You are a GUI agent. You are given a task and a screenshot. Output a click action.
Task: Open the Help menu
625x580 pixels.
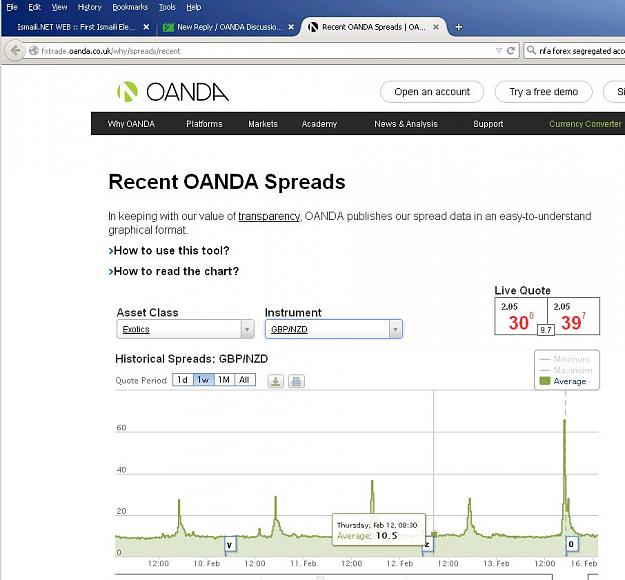[194, 7]
